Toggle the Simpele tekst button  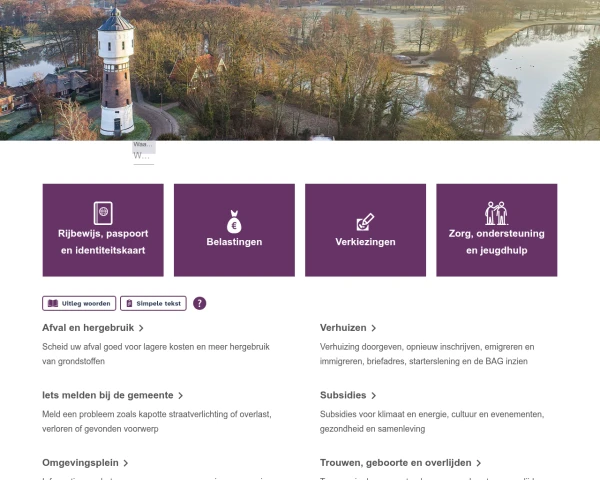click(x=153, y=303)
